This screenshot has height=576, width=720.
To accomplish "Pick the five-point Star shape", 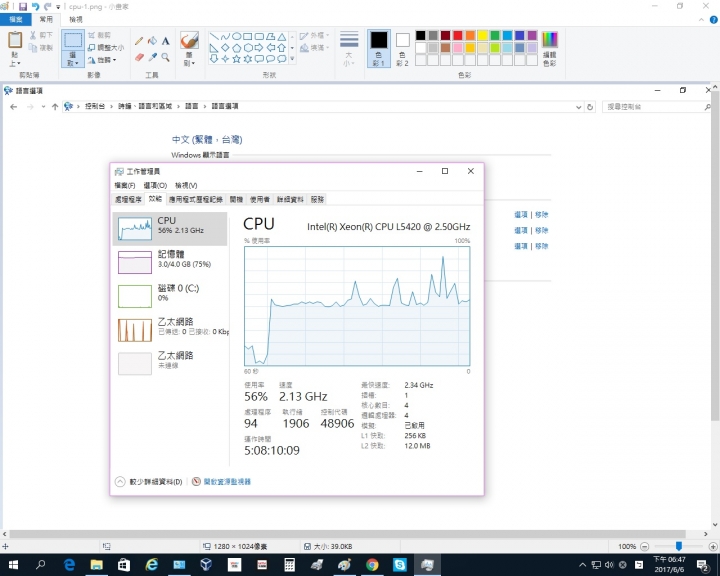I will (236, 59).
